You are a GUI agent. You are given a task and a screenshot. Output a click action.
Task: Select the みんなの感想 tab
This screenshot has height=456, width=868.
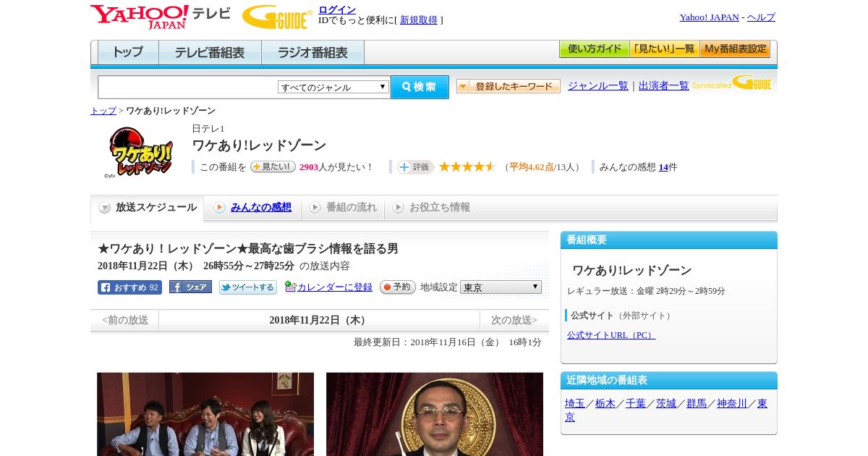click(x=253, y=208)
